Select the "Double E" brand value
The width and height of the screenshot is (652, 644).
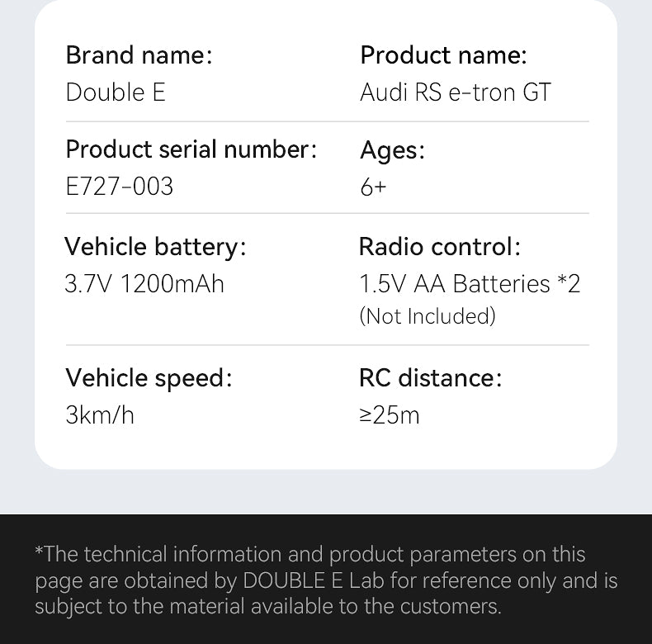pyautogui.click(x=116, y=92)
